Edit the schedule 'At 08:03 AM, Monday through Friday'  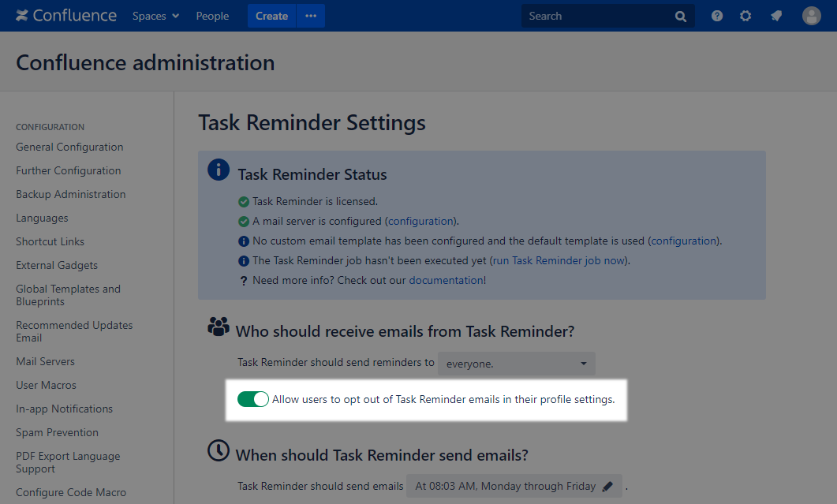tap(514, 486)
